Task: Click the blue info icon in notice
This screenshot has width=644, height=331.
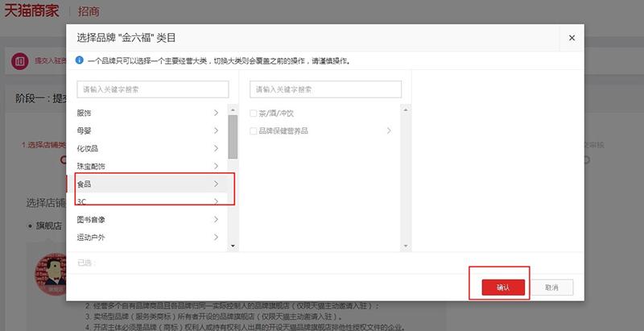Action: (79, 60)
